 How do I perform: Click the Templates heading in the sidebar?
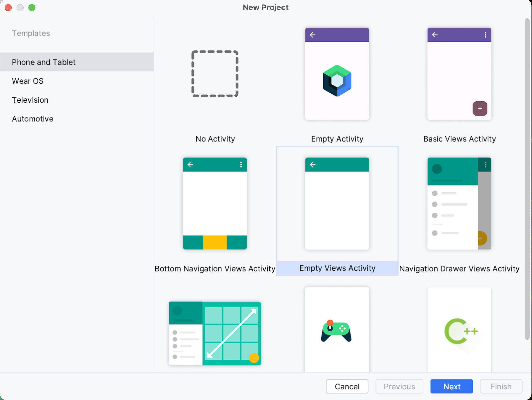click(31, 33)
